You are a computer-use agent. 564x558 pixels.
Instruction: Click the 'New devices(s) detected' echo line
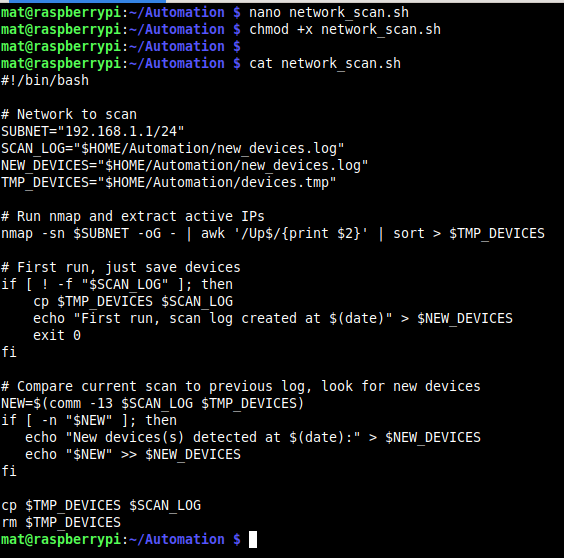[253, 437]
